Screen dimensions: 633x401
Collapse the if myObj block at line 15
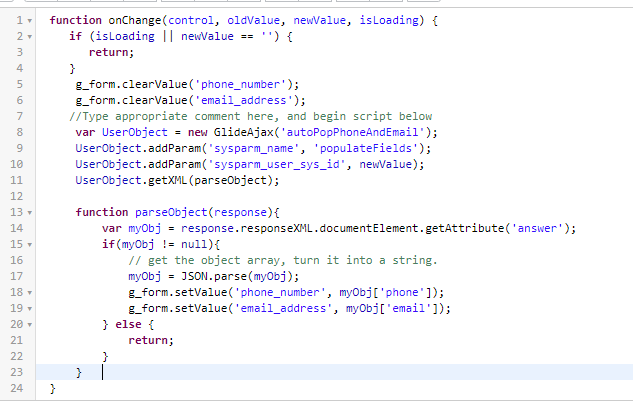coord(29,245)
